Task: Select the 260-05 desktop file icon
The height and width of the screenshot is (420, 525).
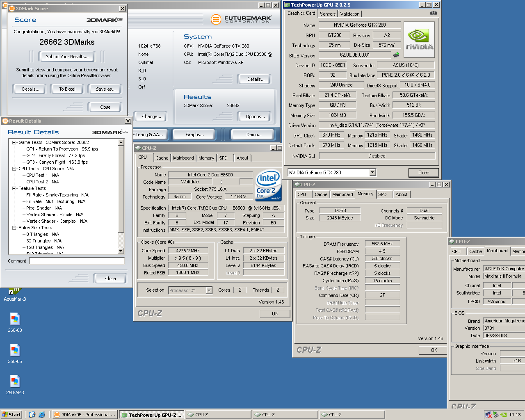Action: pos(15,354)
